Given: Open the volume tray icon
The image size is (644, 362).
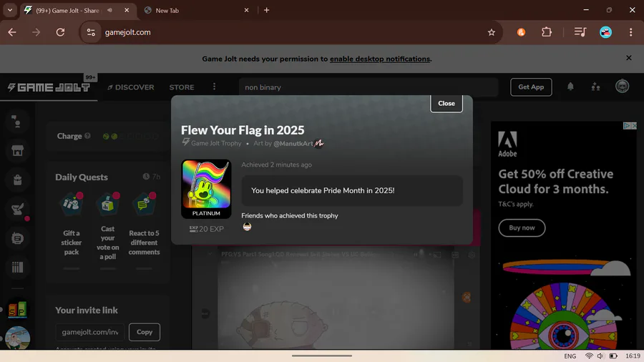Looking at the screenshot, I should click(x=600, y=356).
